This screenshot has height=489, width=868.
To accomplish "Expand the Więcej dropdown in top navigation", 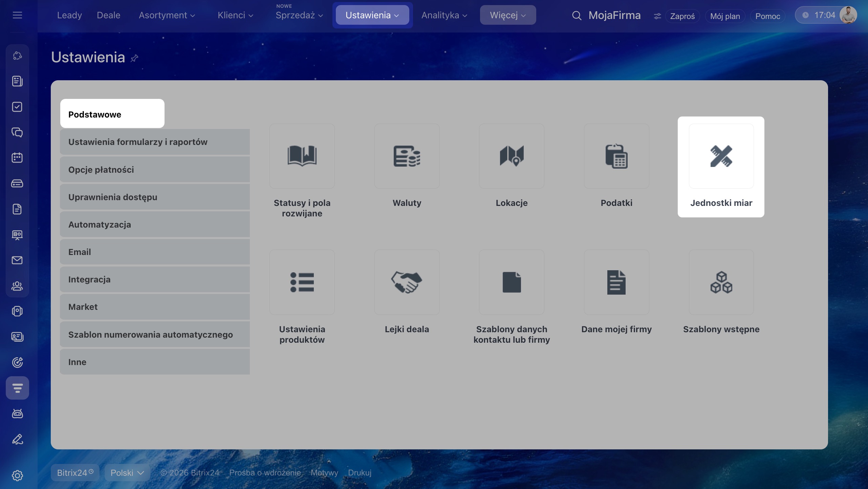I will (507, 15).
